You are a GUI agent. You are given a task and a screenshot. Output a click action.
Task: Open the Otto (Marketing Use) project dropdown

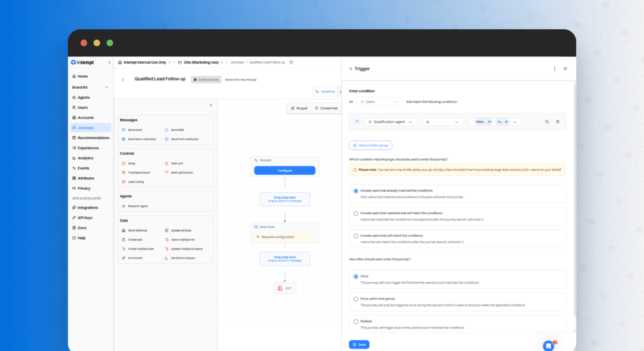[x=200, y=62]
